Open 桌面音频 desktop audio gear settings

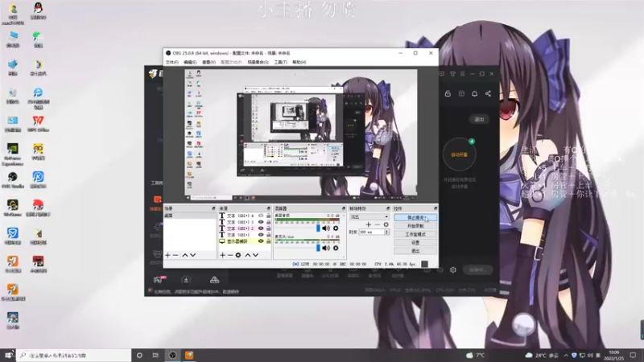point(336,228)
